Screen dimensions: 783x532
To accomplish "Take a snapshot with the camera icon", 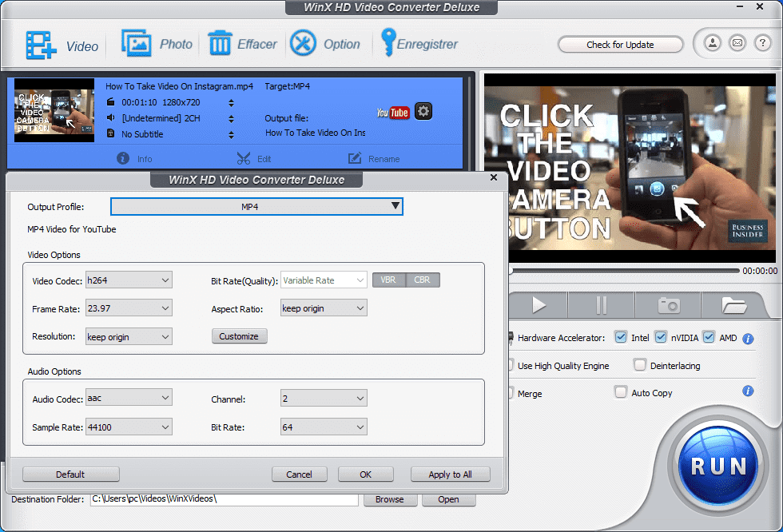I will point(669,305).
